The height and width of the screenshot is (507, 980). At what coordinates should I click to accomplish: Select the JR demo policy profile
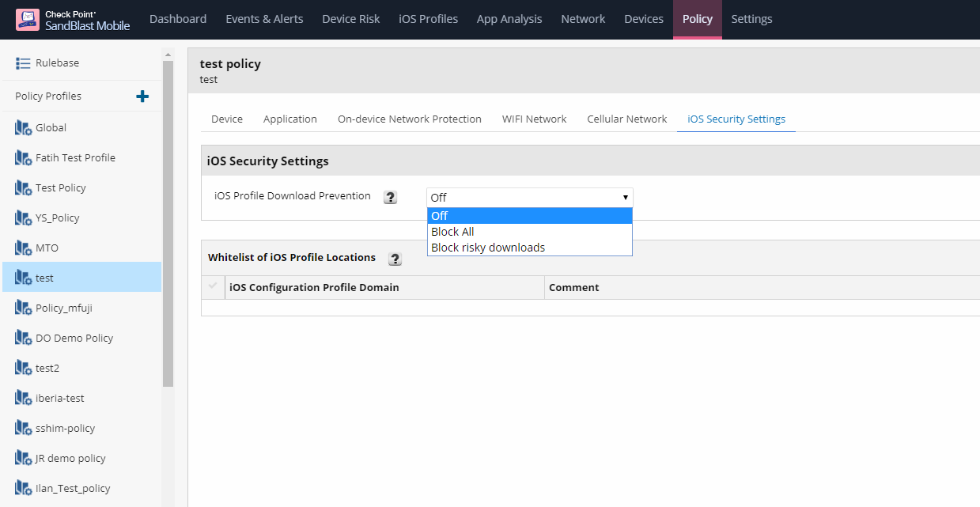tap(70, 459)
